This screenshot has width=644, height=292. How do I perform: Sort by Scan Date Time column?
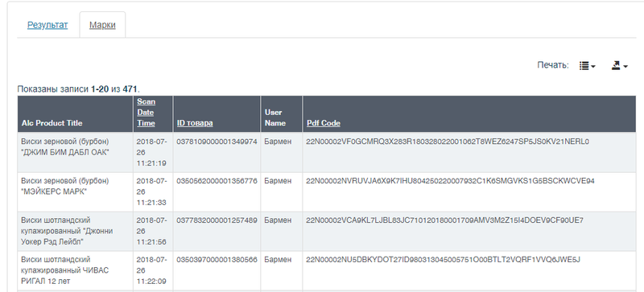146,112
